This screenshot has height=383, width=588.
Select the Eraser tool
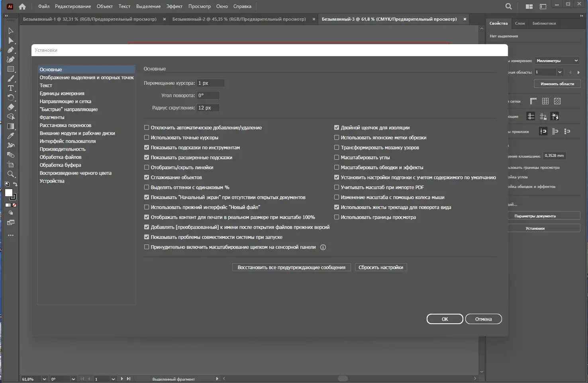tap(11, 107)
